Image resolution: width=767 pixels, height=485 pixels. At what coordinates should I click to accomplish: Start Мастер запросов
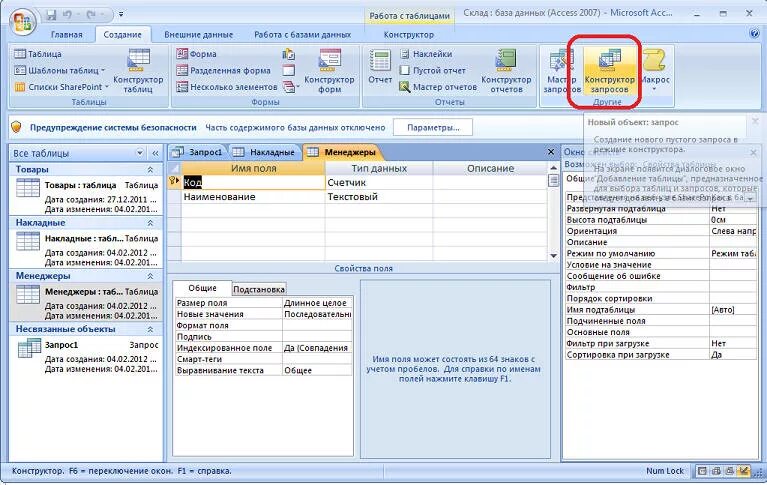click(562, 71)
